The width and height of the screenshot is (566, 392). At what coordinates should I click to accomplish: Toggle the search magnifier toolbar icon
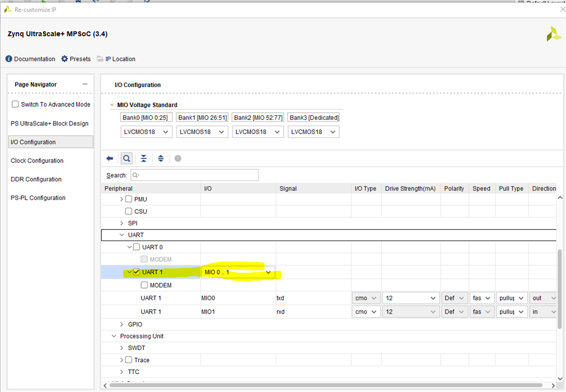[126, 158]
